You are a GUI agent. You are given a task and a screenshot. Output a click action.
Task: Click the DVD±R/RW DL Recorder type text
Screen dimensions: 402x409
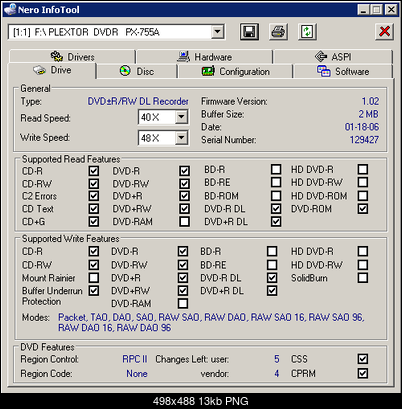click(138, 101)
